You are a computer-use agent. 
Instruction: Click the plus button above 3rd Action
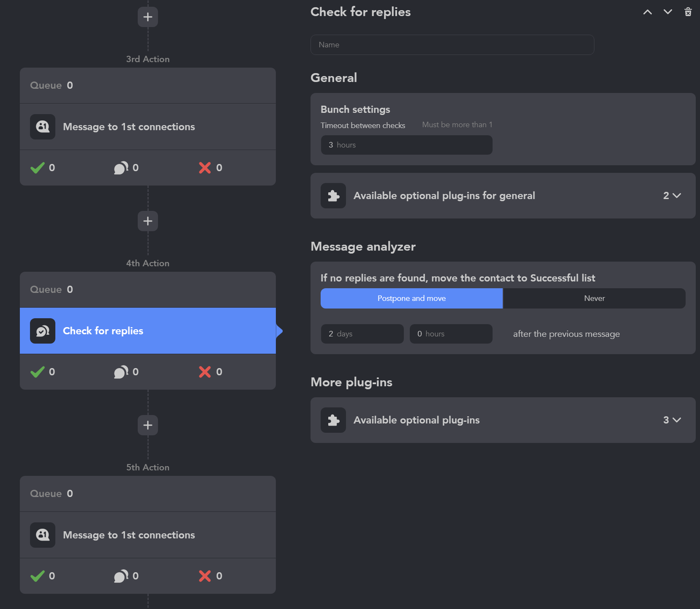tap(148, 17)
